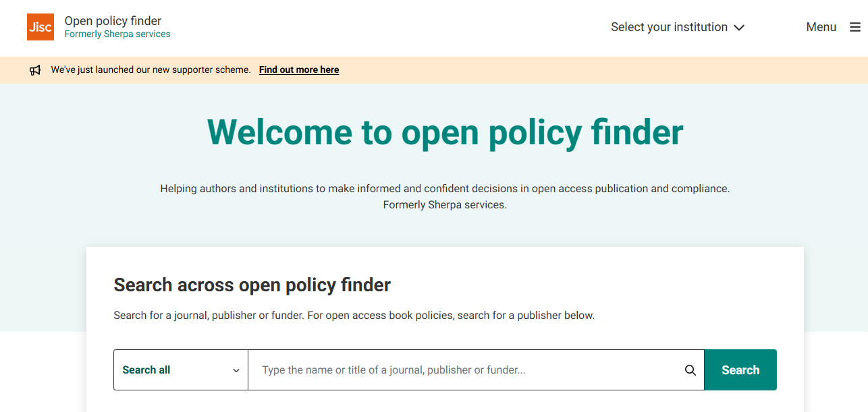Open the Search all category dropdown
The height and width of the screenshot is (412, 868).
pos(181,370)
